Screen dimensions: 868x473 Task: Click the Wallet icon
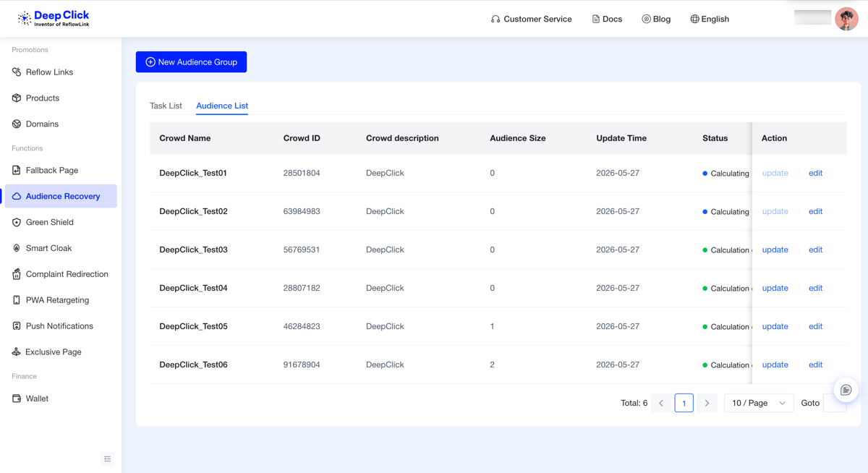17,399
